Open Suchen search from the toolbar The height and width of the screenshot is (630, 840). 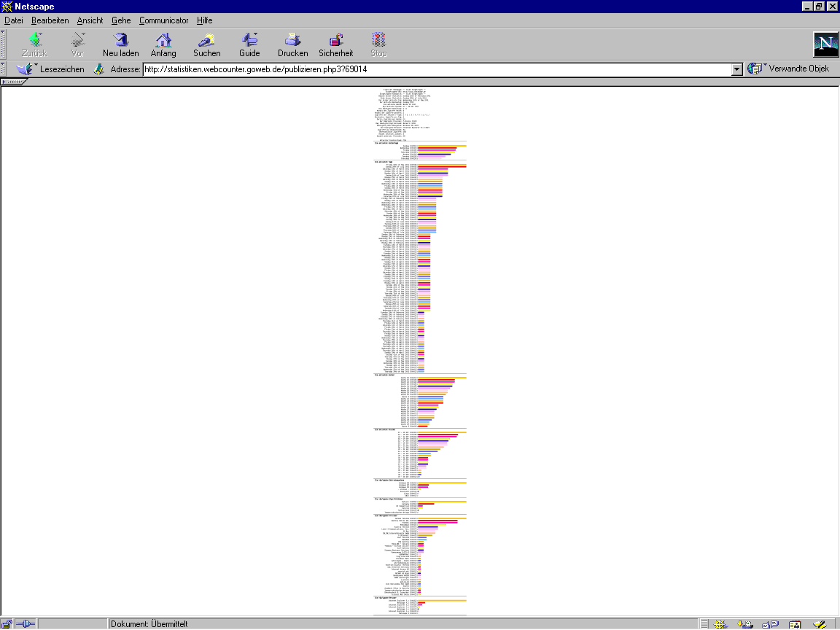point(206,43)
